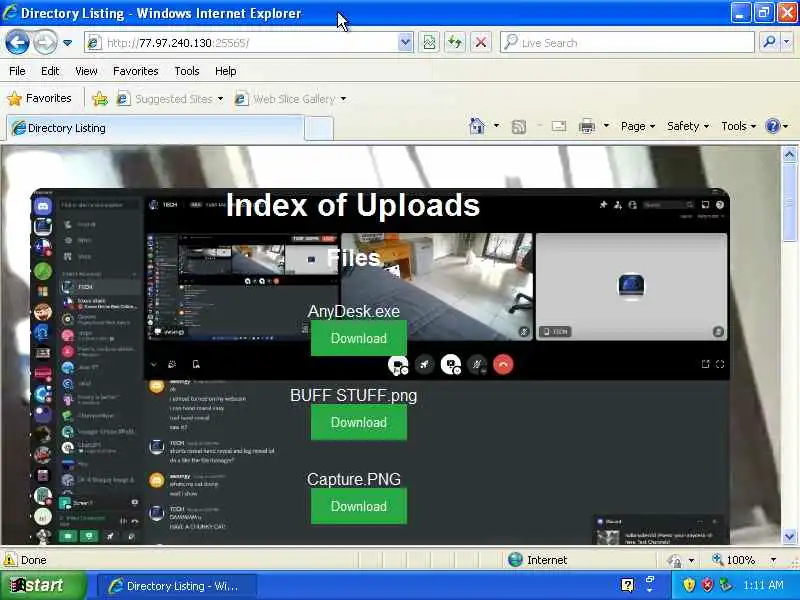Download BUFF STUFF.png via green button
The height and width of the screenshot is (600, 800).
[x=359, y=422]
